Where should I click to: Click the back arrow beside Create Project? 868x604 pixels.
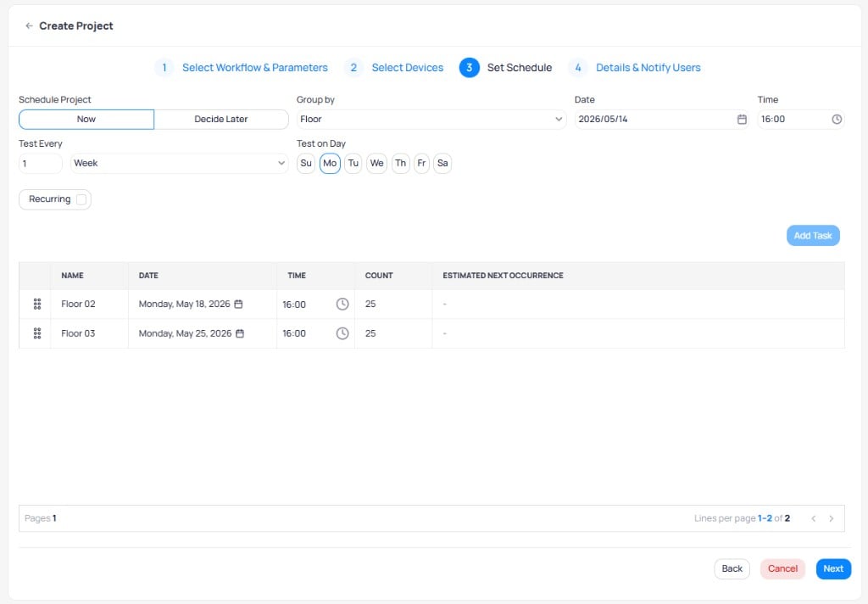click(30, 26)
